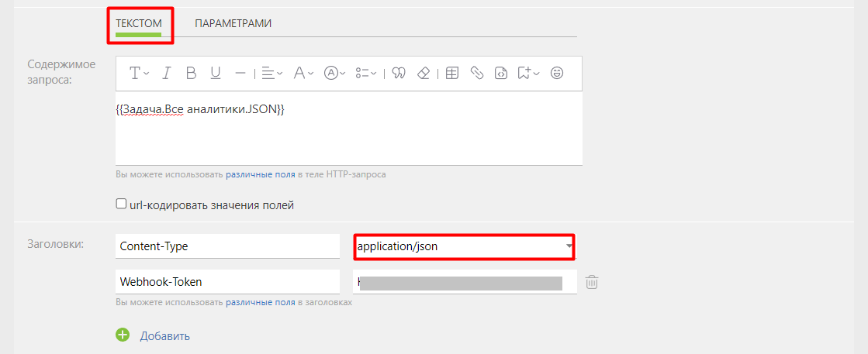Click the Добавить link
This screenshot has height=354, width=868.
pos(165,335)
